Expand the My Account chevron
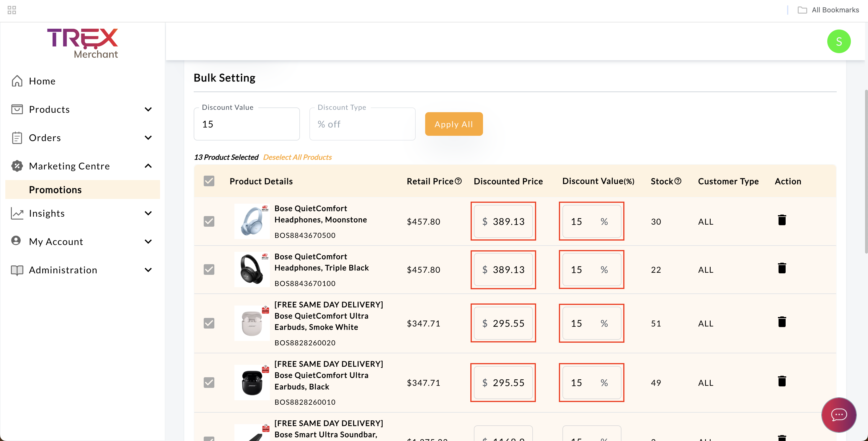Image resolution: width=868 pixels, height=441 pixels. click(148, 241)
